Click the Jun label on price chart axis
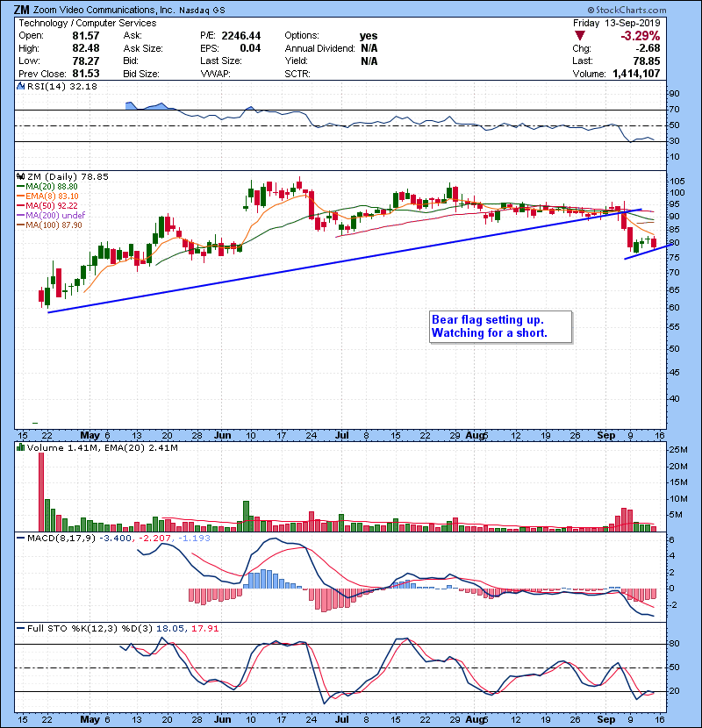The width and height of the screenshot is (702, 728). (x=223, y=436)
